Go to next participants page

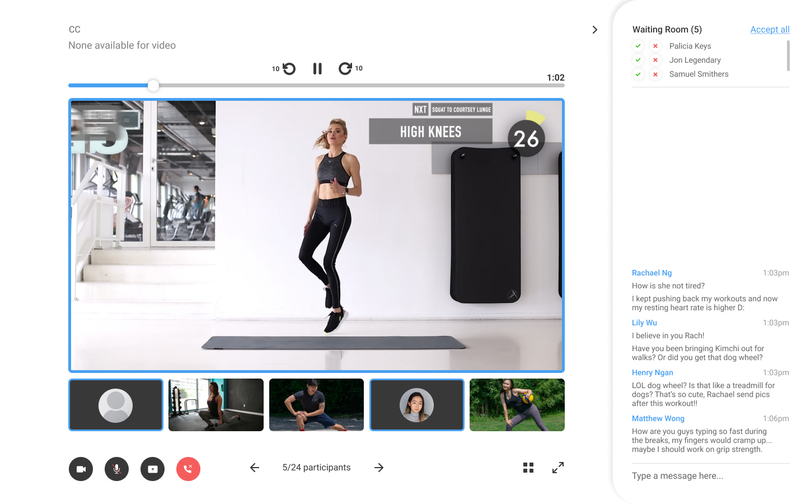(379, 467)
